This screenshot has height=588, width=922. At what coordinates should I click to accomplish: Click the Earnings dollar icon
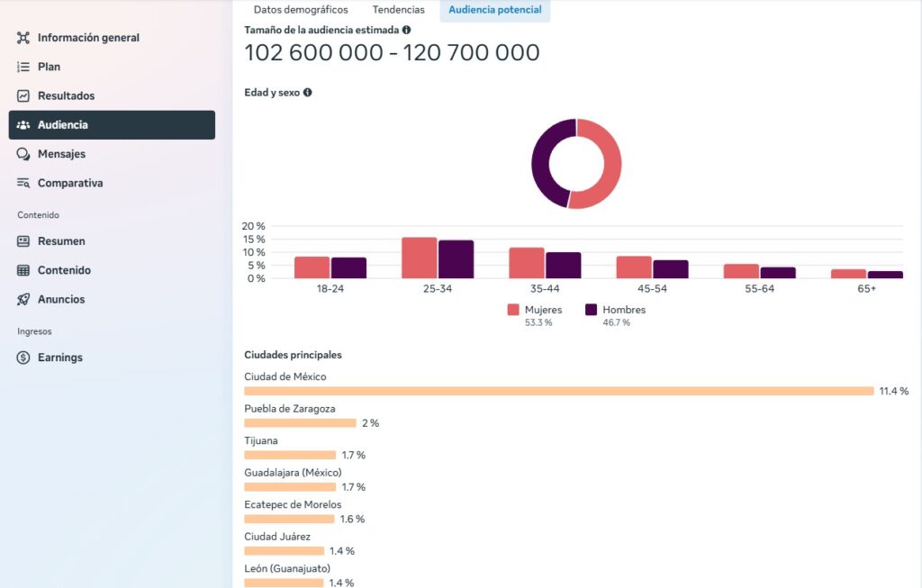[x=23, y=357]
